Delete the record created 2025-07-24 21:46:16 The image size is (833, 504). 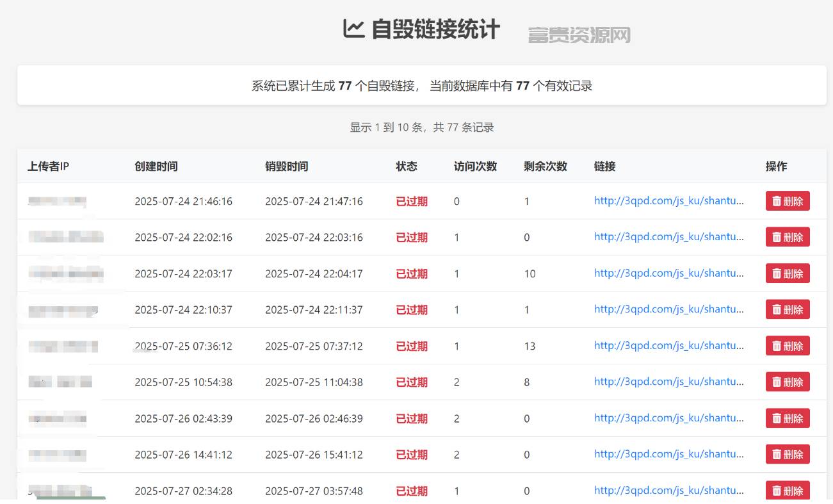tap(788, 201)
